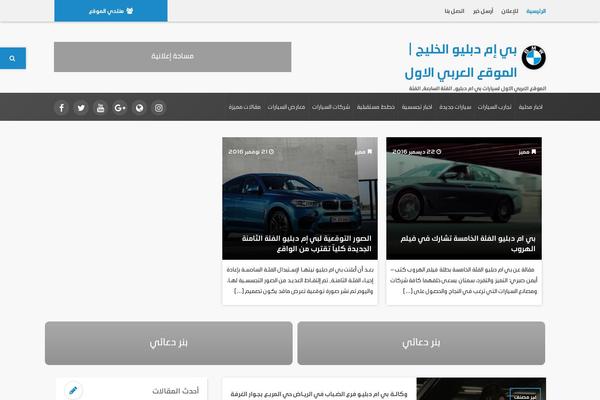Click the مميز label on the Fifth Series card
The image size is (600, 400).
point(523,152)
